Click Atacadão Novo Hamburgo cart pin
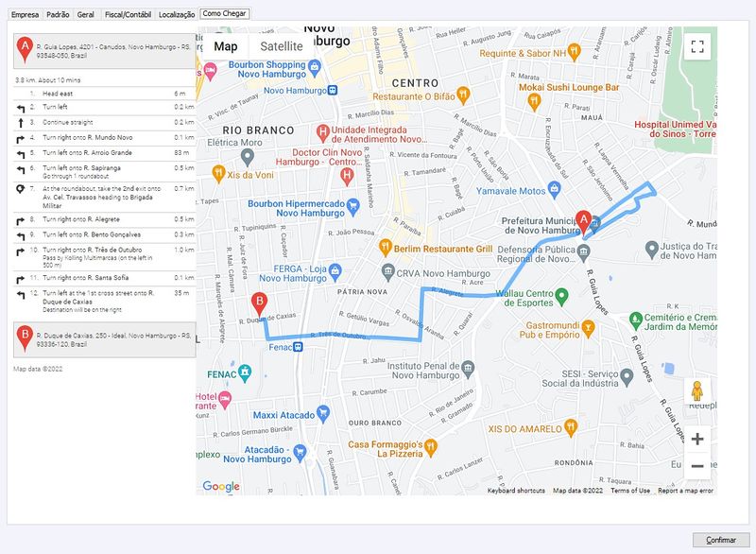The width and height of the screenshot is (756, 554). point(300,453)
